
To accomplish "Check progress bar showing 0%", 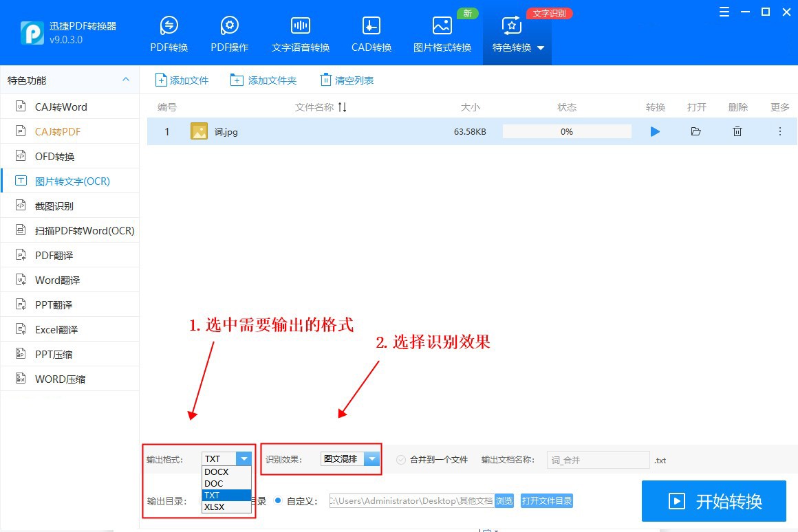I will (x=567, y=131).
